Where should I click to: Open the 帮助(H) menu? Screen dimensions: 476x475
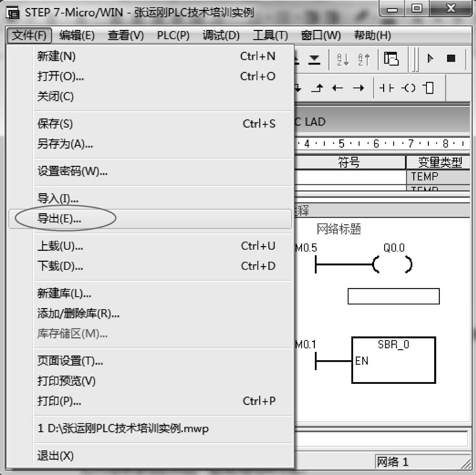(x=372, y=35)
